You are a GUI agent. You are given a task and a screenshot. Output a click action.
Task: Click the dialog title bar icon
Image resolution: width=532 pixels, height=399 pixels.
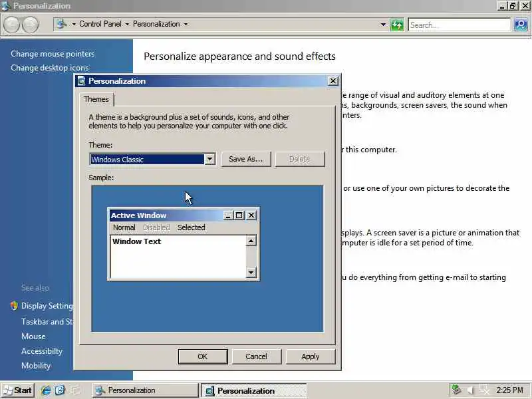(81, 80)
